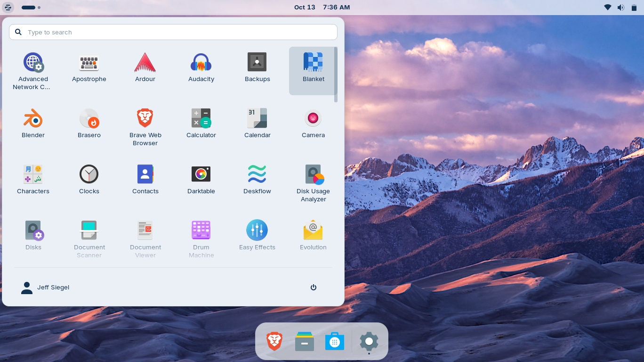Open Easy Effects
Viewport: 644px width, 362px height.
coord(257,238)
